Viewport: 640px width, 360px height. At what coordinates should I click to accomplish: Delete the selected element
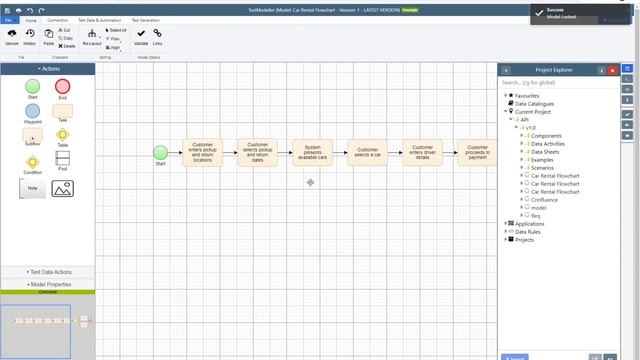67,46
